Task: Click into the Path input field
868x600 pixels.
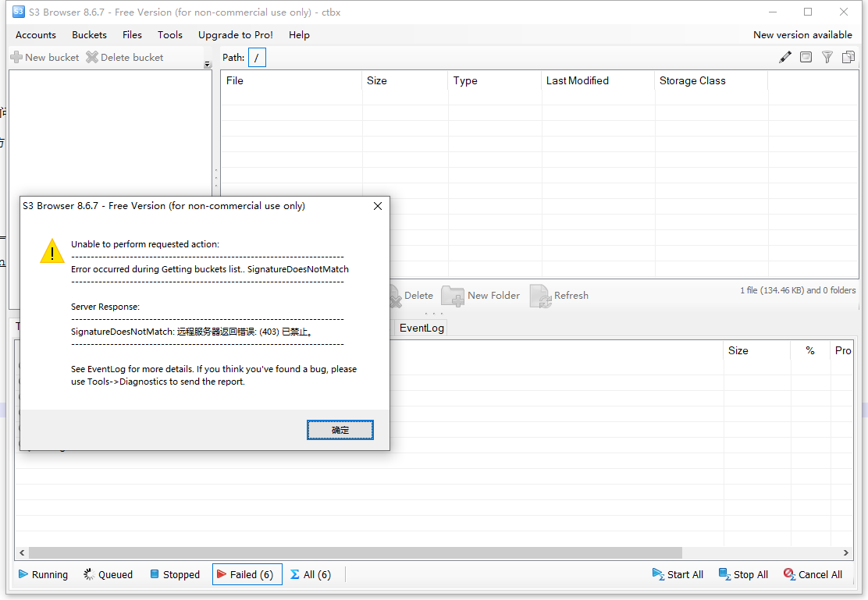Action: tap(257, 58)
